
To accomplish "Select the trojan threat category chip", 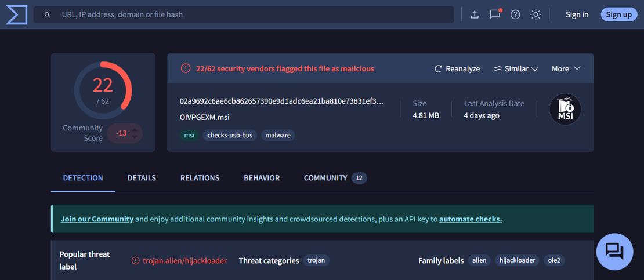I will click(x=316, y=260).
